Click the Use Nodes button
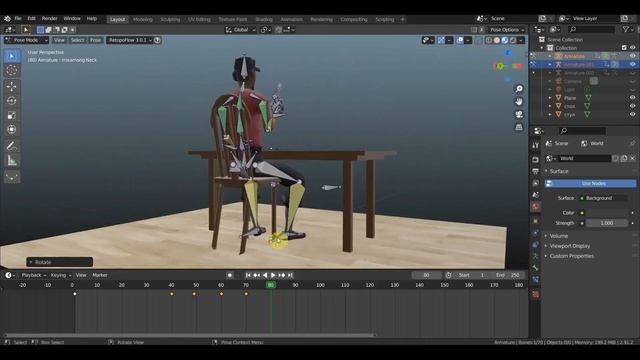Screen dimensions: 640x360 [590, 184]
